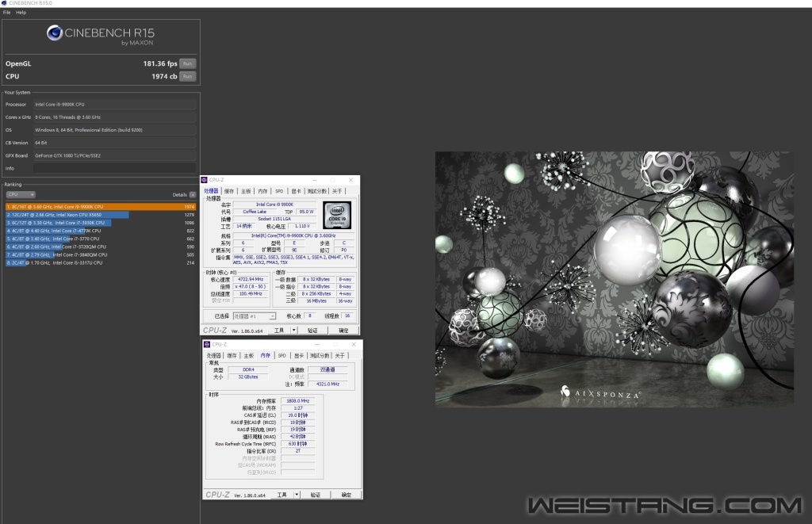Click the Cores x GHz field
Image resolution: width=812 pixels, height=524 pixels.
point(114,117)
